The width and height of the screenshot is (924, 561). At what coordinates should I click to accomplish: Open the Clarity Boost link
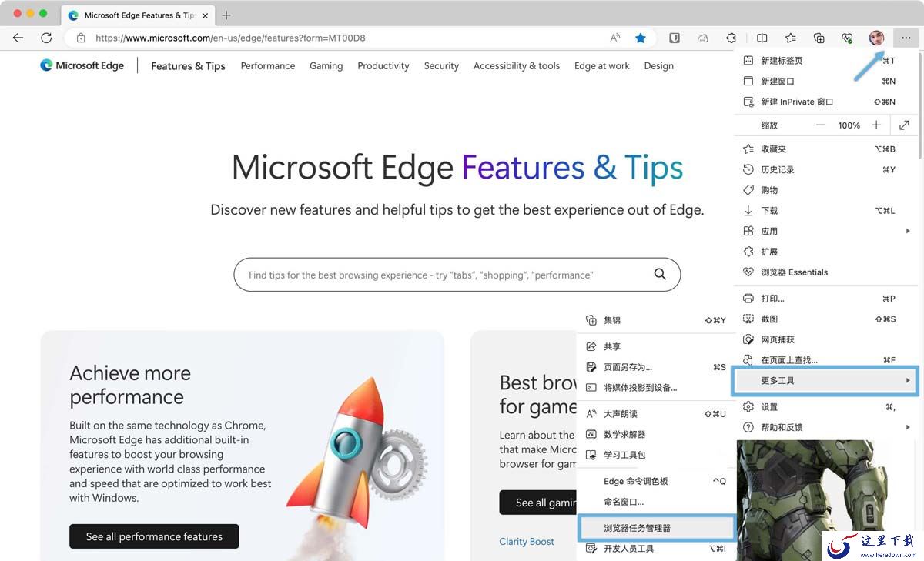[527, 541]
